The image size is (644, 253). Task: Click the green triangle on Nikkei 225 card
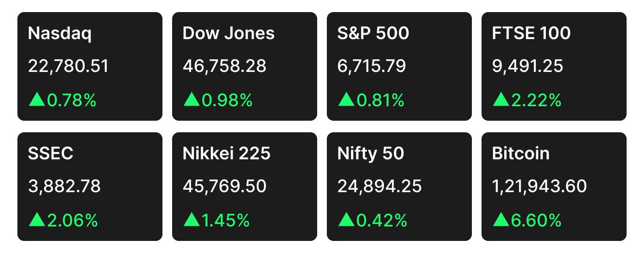[191, 220]
